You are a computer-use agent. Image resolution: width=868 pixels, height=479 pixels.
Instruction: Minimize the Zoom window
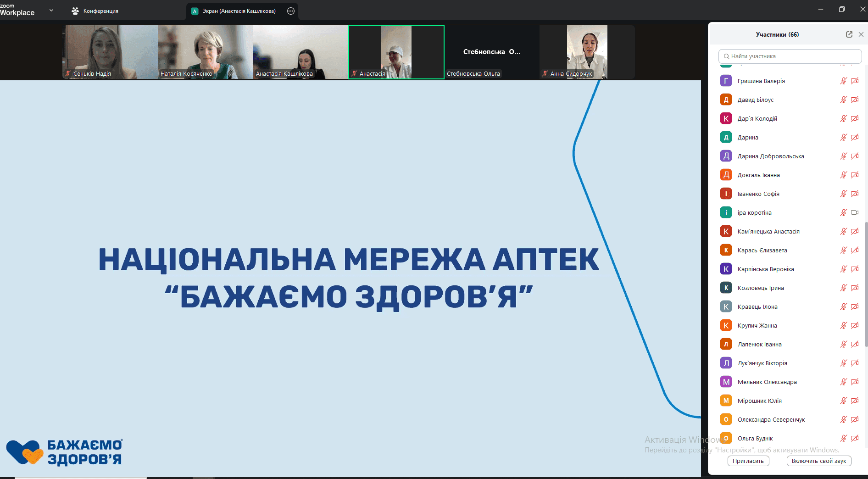(821, 9)
